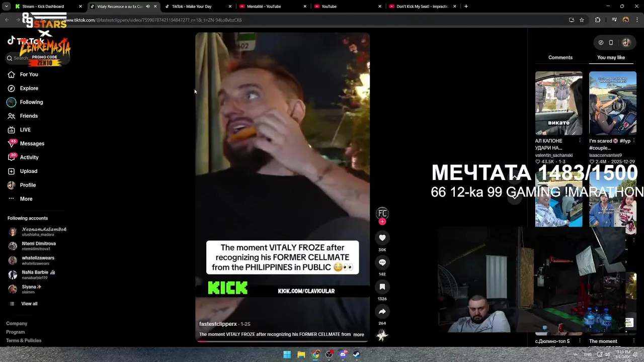The image size is (644, 362).
Task: Open the spinning sound disc icon
Action: coord(382,335)
